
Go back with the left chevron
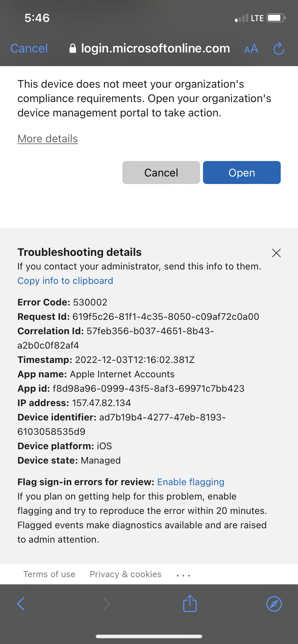click(x=21, y=604)
